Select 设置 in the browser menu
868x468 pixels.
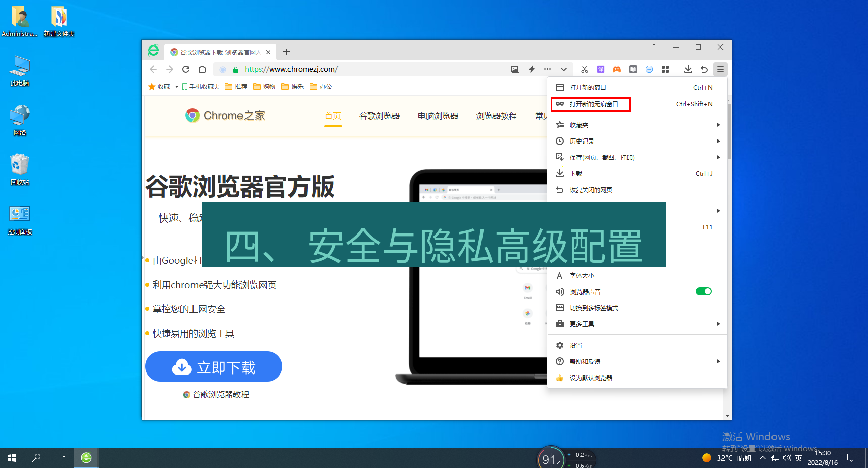click(x=575, y=345)
